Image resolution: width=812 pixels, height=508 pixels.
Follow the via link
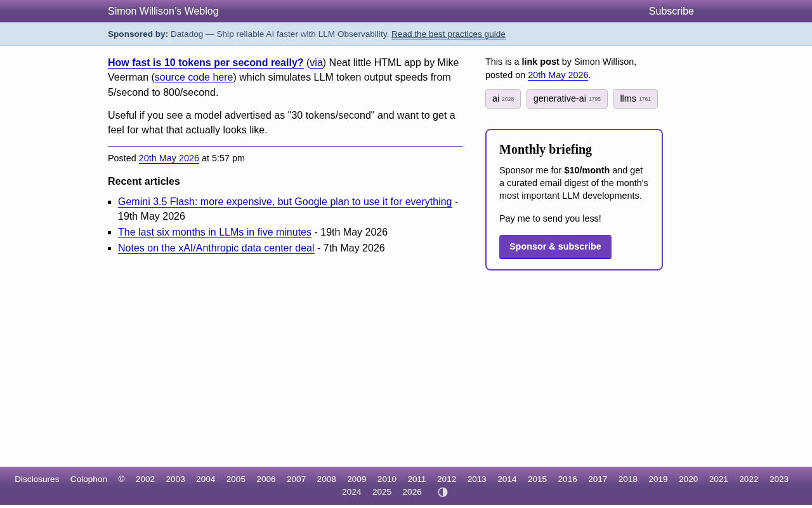tap(317, 63)
